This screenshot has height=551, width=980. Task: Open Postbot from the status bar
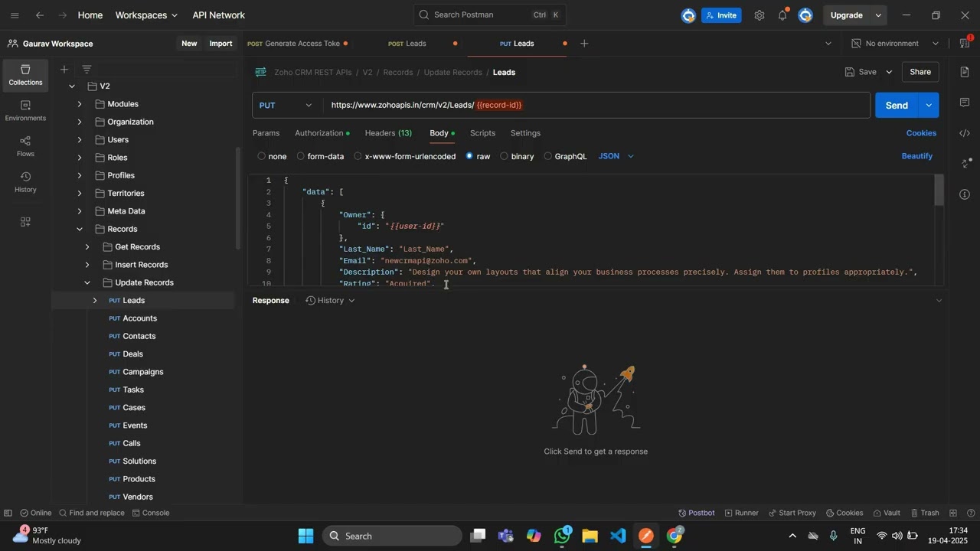697,513
